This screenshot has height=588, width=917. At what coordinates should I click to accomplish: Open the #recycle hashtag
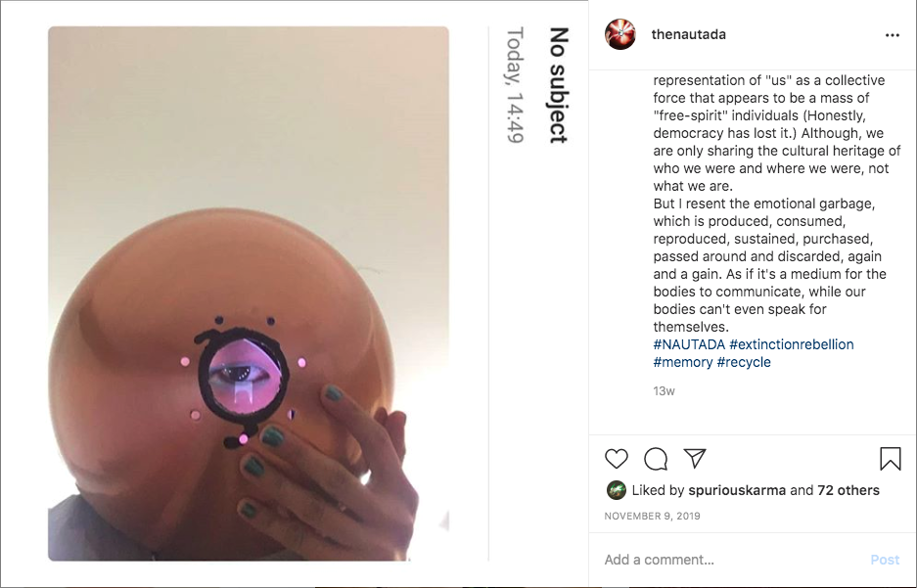[744, 362]
